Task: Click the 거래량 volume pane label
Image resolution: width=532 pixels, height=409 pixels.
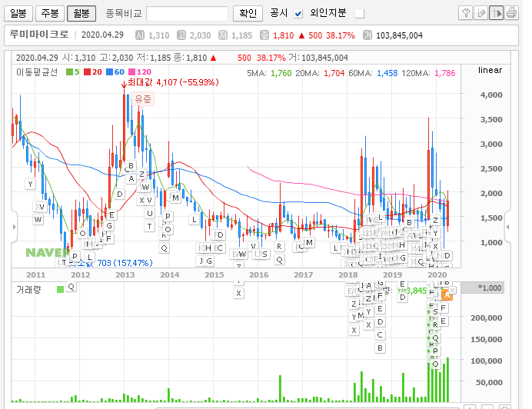Action: (29, 290)
